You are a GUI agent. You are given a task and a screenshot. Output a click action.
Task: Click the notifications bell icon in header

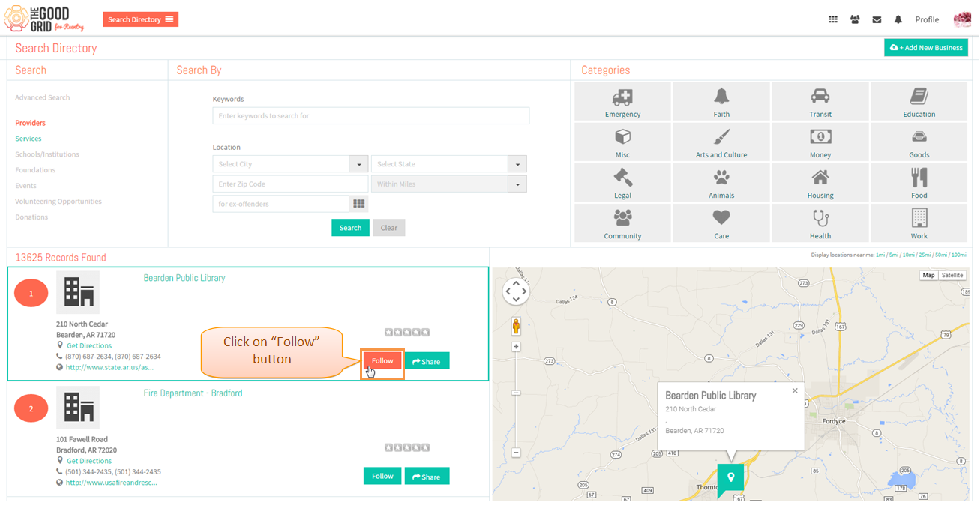898,20
